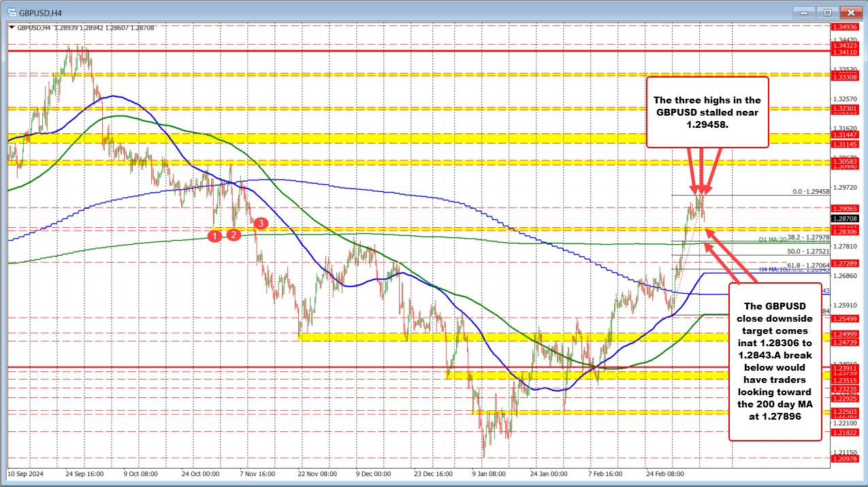The height and width of the screenshot is (487, 868).
Task: Select the current price tag 1.28708
Action: coord(844,218)
